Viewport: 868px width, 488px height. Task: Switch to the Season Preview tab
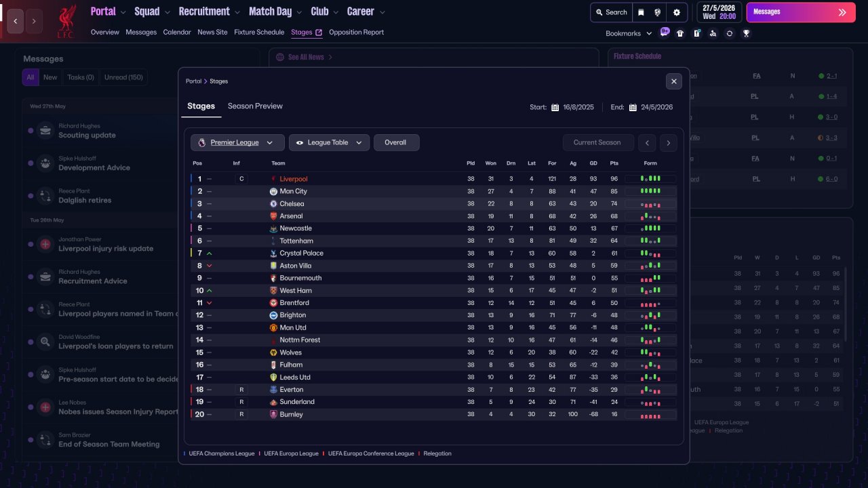pyautogui.click(x=255, y=106)
